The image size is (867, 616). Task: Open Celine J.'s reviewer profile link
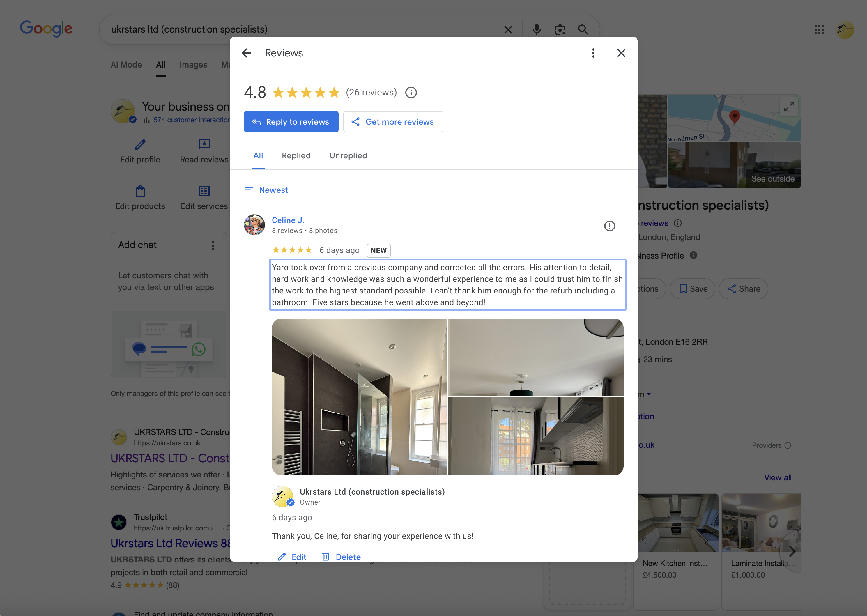pyautogui.click(x=288, y=220)
